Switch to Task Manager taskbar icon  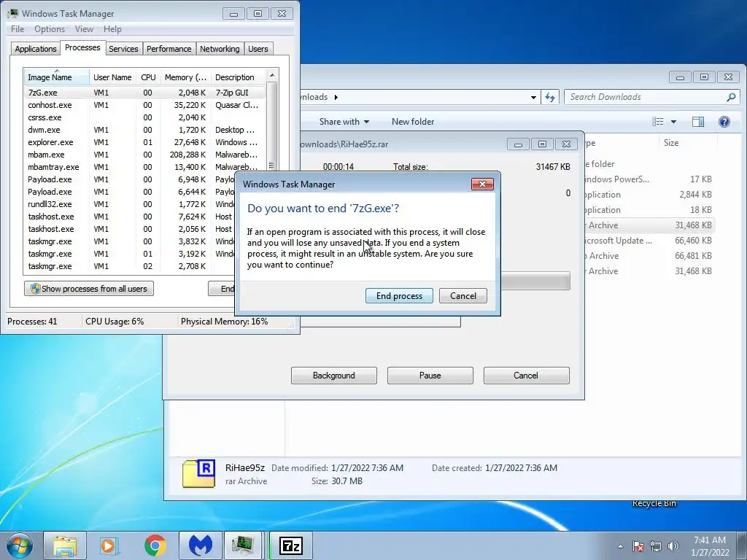coord(244,545)
